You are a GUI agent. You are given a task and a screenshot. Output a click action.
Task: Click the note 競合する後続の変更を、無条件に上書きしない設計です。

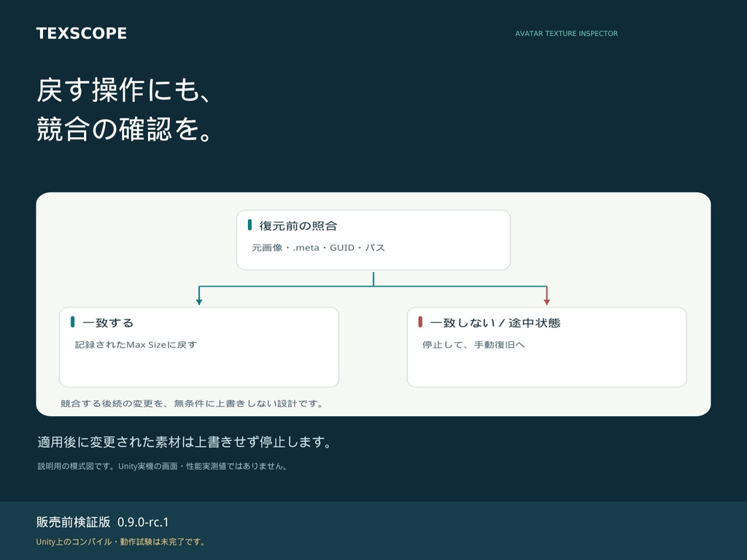[x=192, y=403]
